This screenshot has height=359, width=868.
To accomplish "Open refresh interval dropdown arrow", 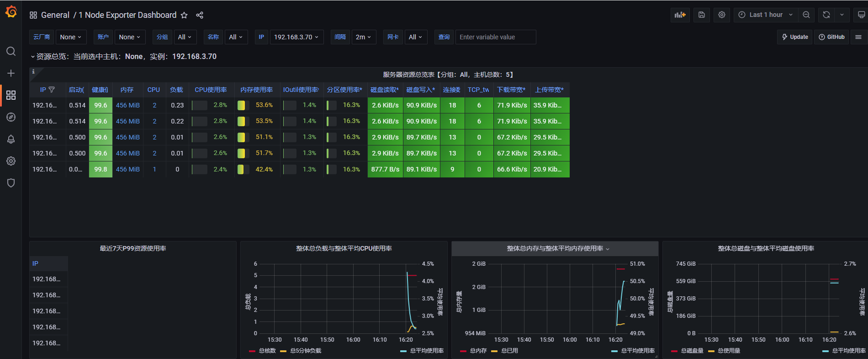I will tap(842, 15).
